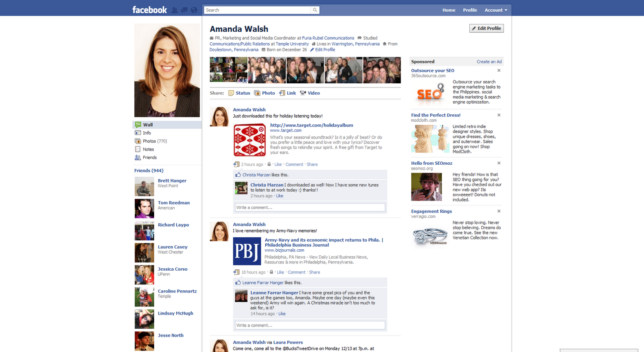This screenshot has height=352, width=644.
Task: Open Lauren Casey's profile
Action: coord(172,247)
